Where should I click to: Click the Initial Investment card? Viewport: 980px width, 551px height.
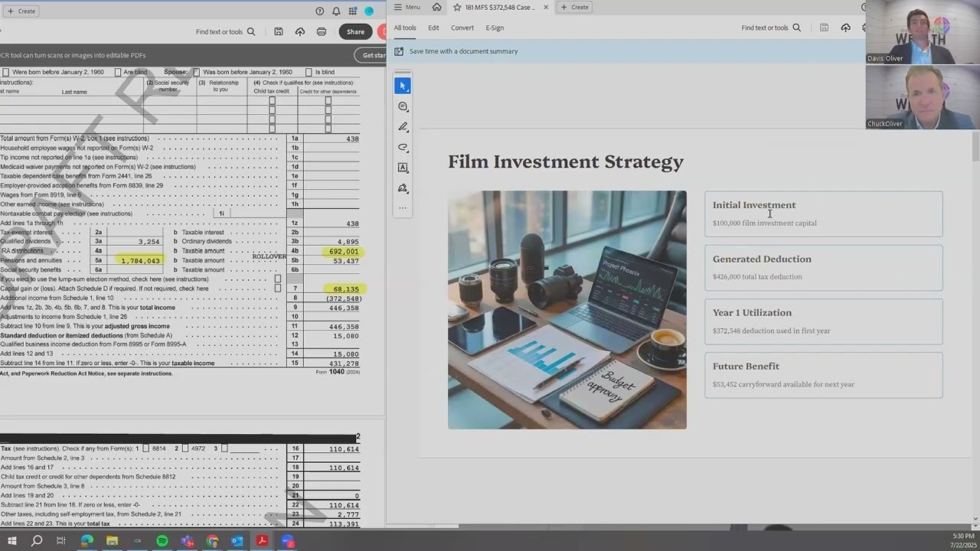824,214
